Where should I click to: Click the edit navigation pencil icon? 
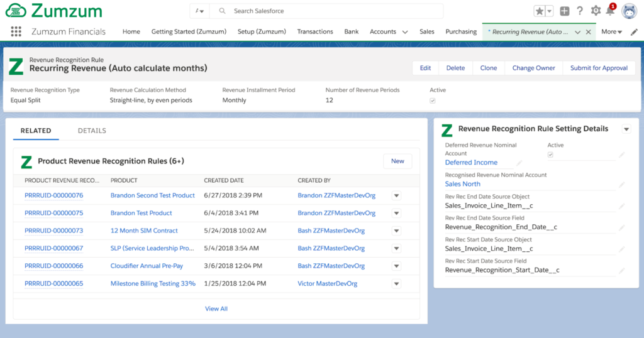(x=634, y=32)
